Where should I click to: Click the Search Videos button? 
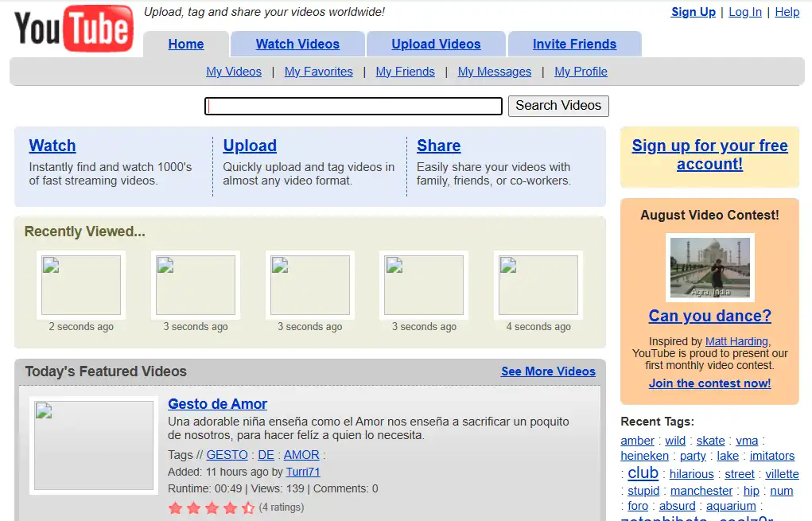pos(558,106)
